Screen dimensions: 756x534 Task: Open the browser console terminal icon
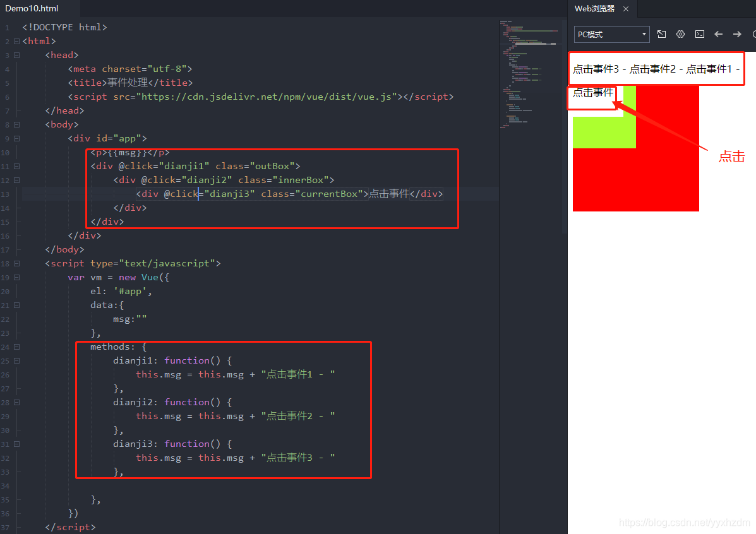pyautogui.click(x=700, y=34)
